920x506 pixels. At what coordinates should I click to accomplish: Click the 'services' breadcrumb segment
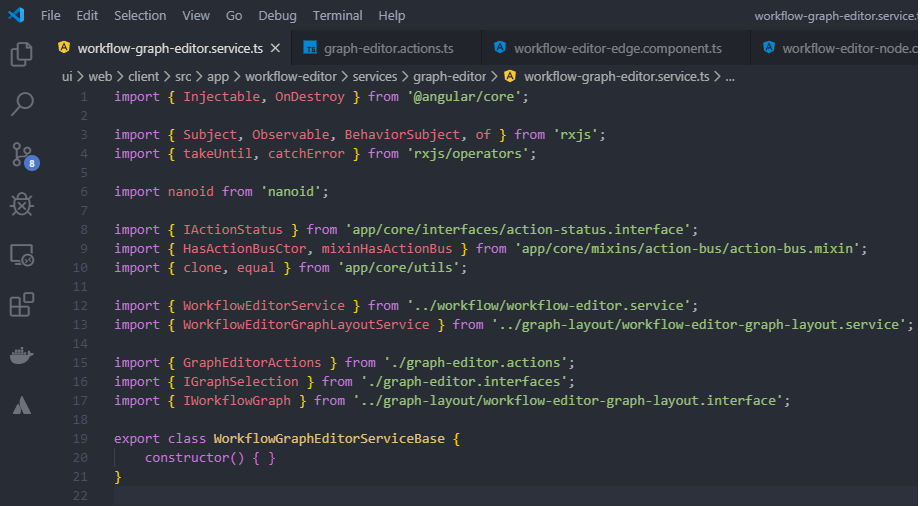(x=375, y=76)
